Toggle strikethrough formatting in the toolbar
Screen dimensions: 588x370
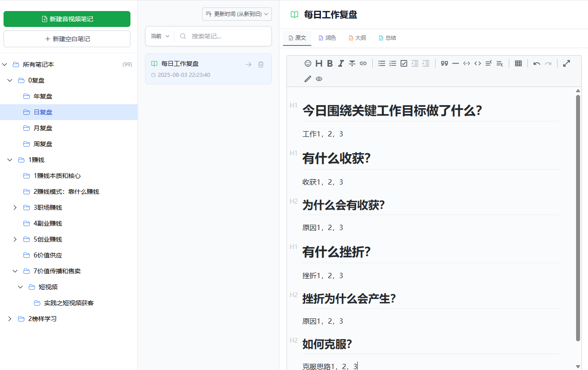tap(352, 64)
